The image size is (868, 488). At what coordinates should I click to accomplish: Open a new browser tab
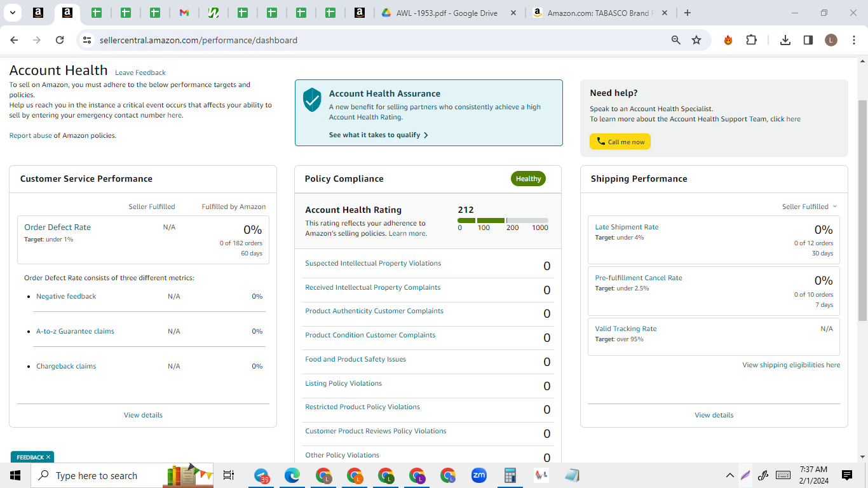(687, 13)
